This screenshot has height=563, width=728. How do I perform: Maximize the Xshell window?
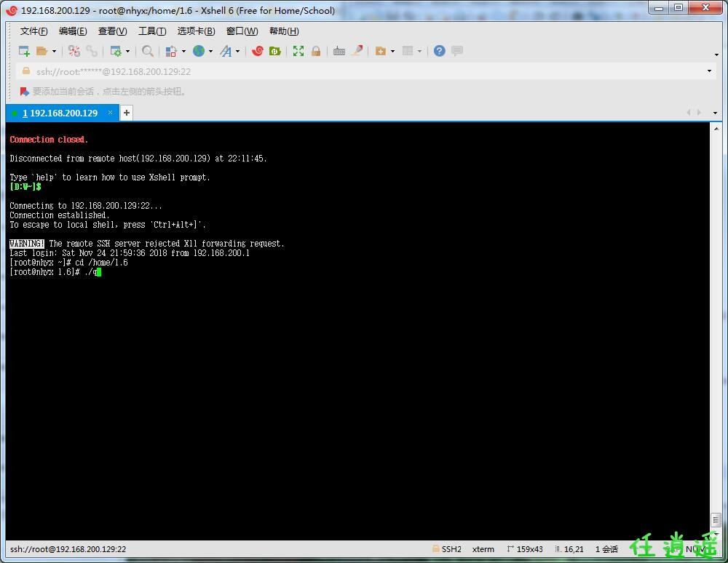point(678,8)
